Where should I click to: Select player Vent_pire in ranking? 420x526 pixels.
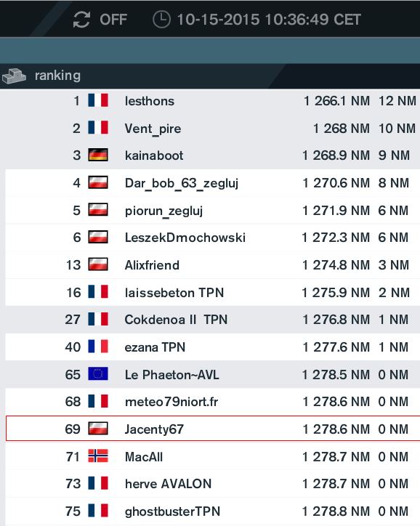click(210, 128)
